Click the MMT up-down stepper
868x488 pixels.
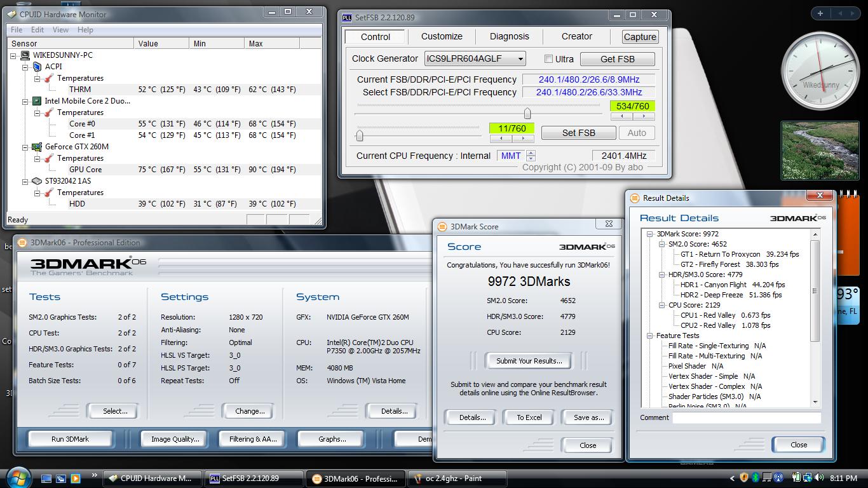531,156
